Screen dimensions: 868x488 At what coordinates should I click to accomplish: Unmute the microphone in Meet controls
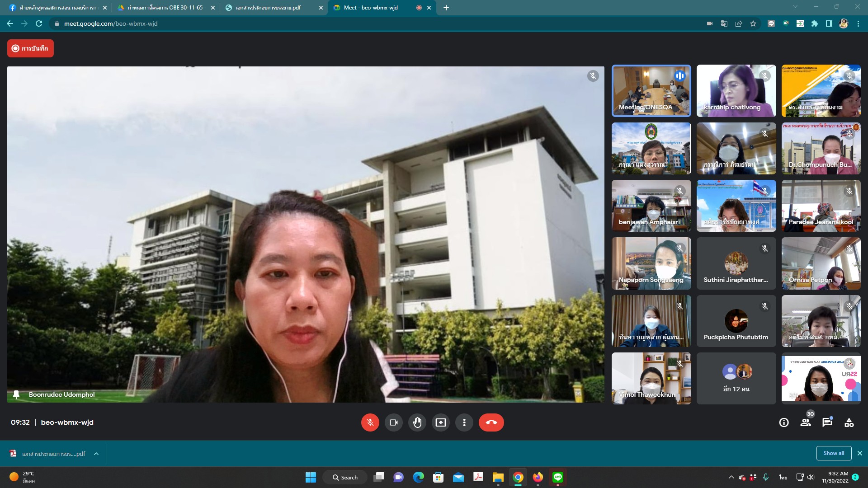click(370, 422)
